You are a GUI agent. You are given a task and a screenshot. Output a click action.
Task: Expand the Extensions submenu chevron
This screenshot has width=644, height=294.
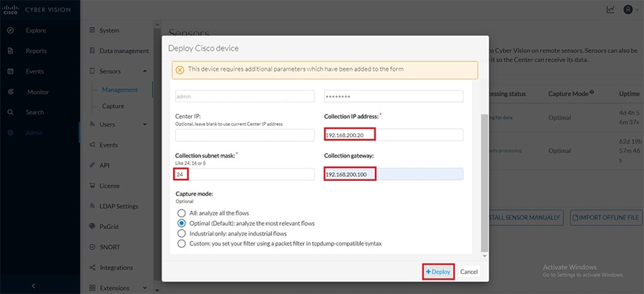pyautogui.click(x=145, y=288)
